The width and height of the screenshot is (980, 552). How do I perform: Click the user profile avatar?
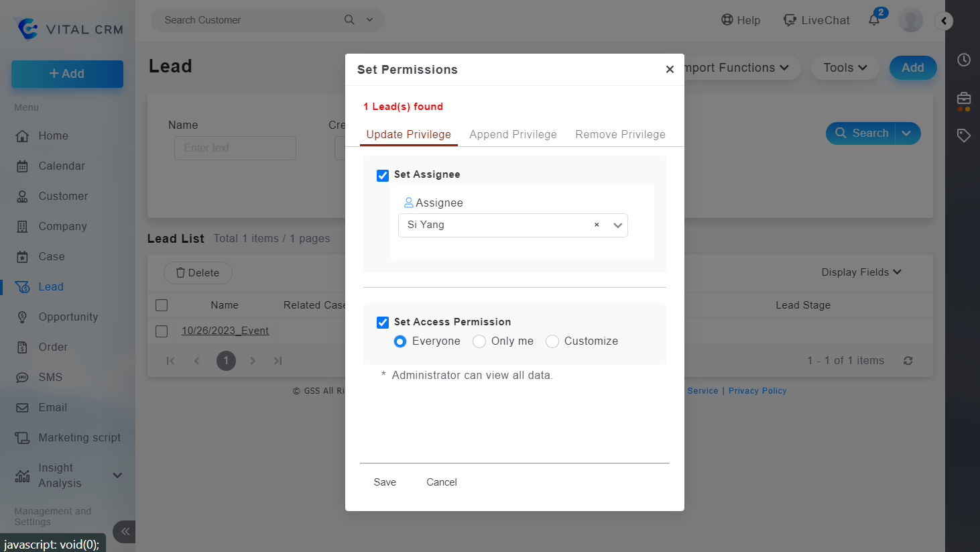click(910, 20)
